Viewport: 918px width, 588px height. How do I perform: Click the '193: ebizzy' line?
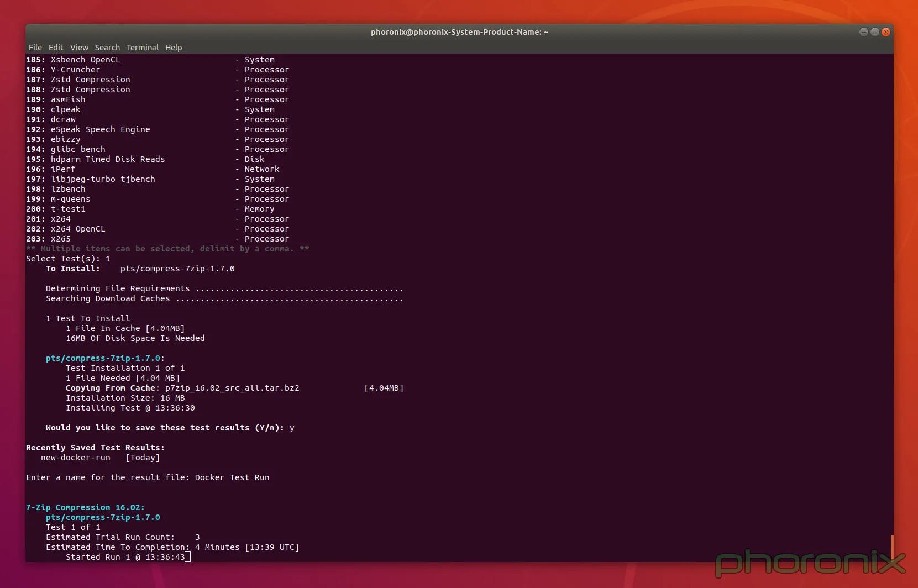(158, 139)
